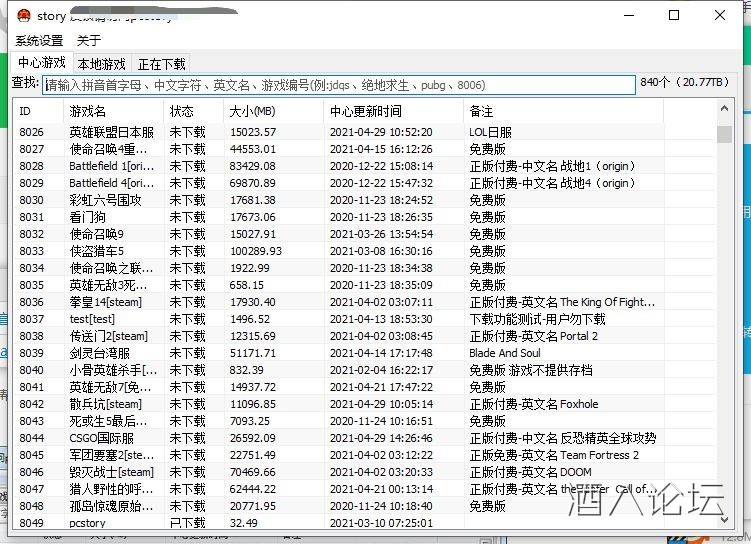
Task: Select the 英雄联盟日本服 row
Action: pyautogui.click(x=111, y=132)
